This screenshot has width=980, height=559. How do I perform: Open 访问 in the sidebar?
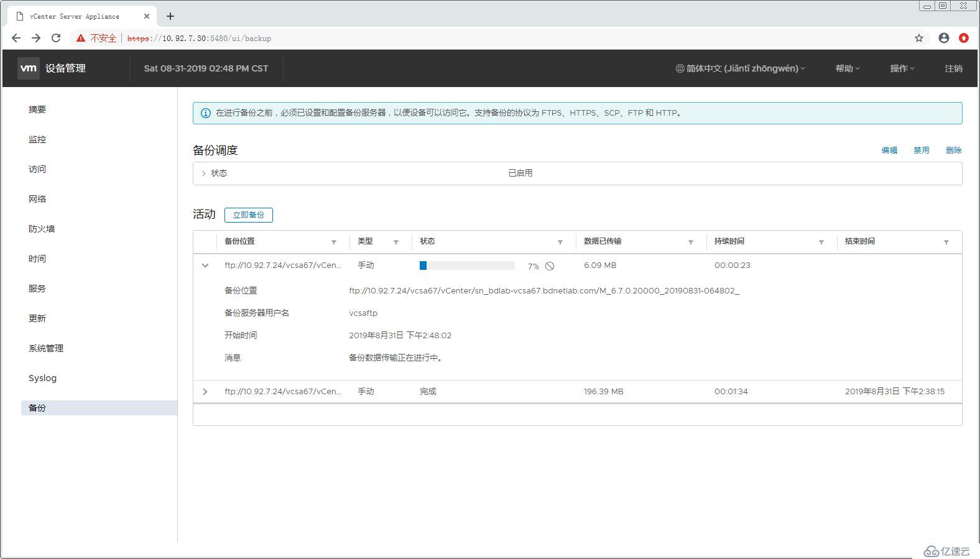[37, 169]
